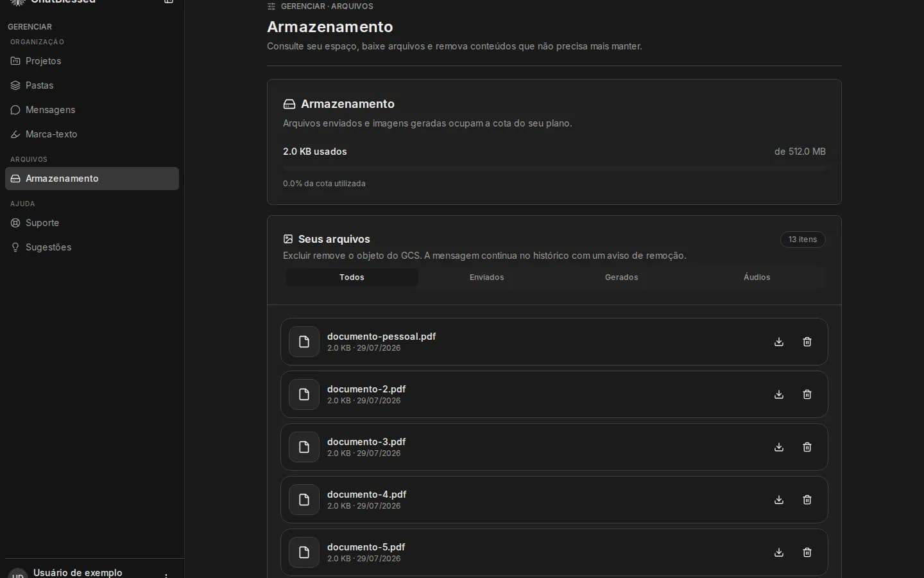Delete documento-3.pdf with trash icon
Viewport: 924px width, 578px height.
(807, 447)
